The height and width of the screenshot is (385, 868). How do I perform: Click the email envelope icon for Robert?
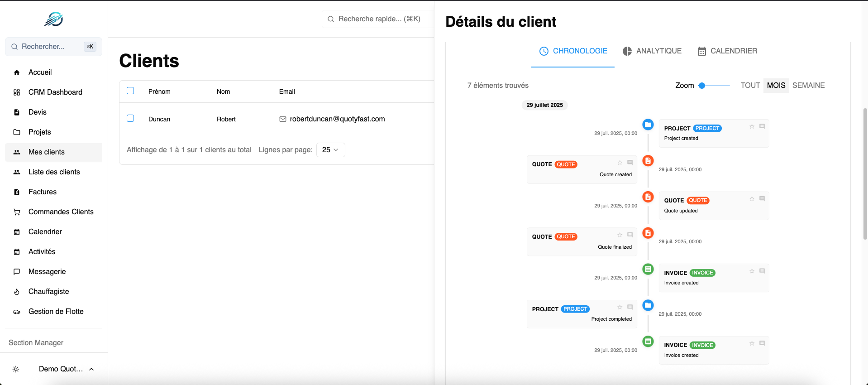click(283, 119)
